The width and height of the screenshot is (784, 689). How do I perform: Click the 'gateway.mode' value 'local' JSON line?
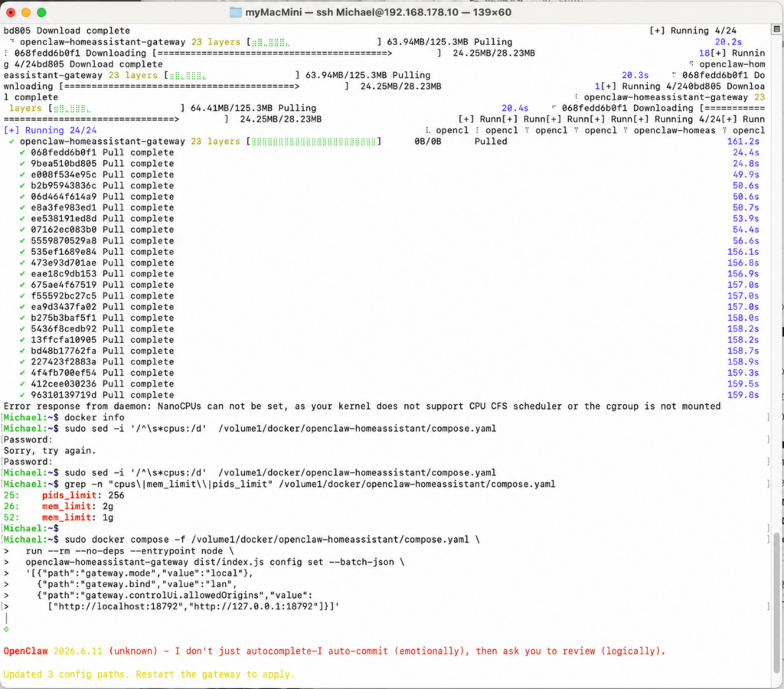(x=139, y=573)
